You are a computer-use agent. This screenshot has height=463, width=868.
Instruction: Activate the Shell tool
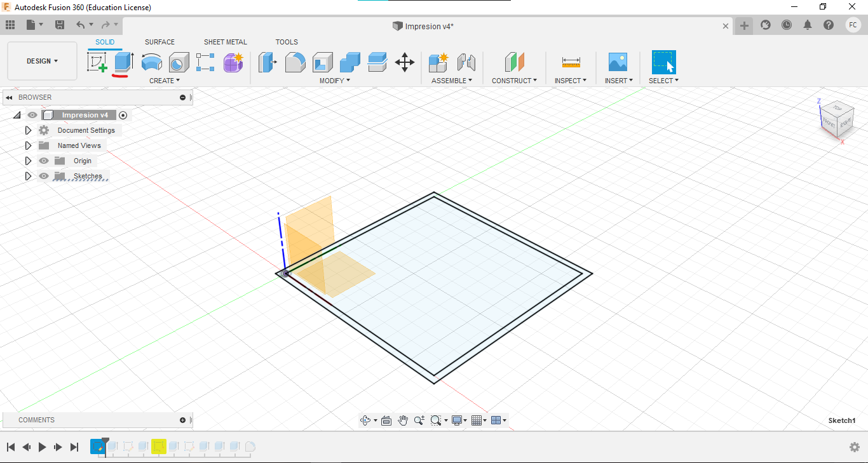[x=323, y=62]
